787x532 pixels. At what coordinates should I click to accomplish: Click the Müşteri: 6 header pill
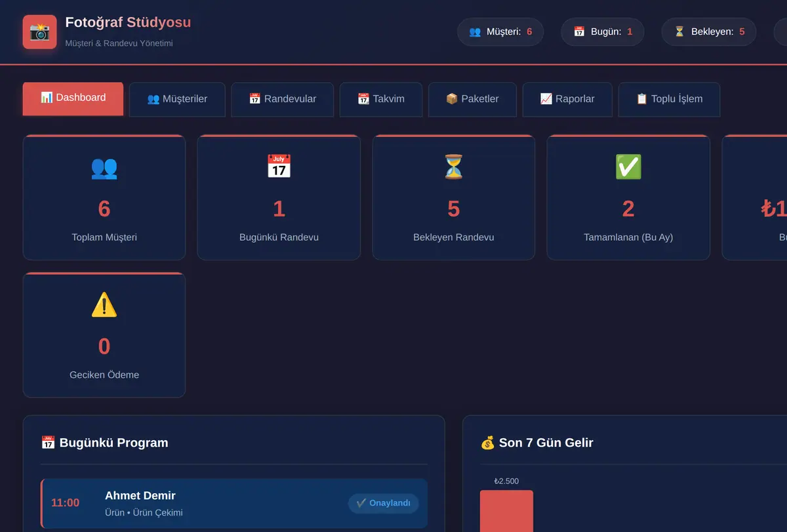[500, 31]
